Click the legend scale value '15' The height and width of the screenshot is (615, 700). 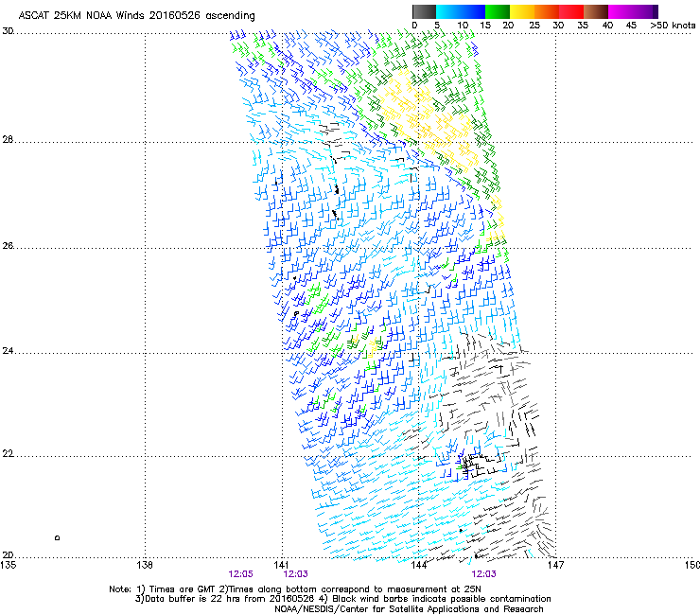[x=485, y=26]
